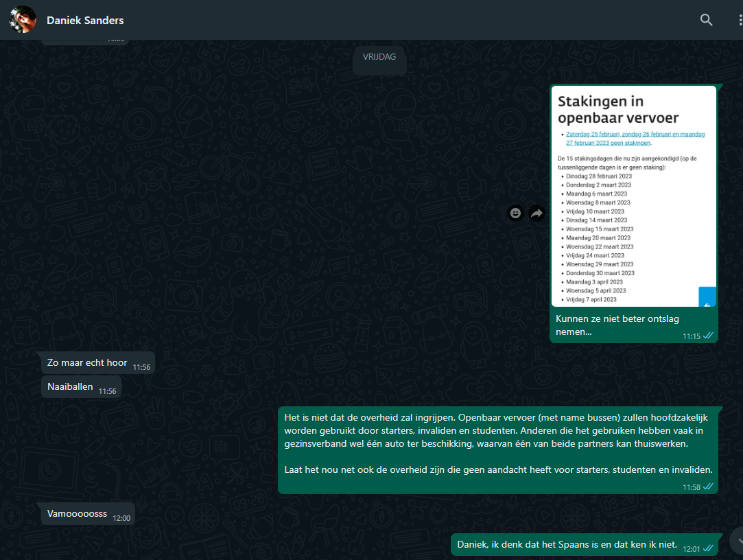Viewport: 743px width, 560px height.
Task: Click the read receipt checkmarks at 11:58
Action: pyautogui.click(x=709, y=487)
